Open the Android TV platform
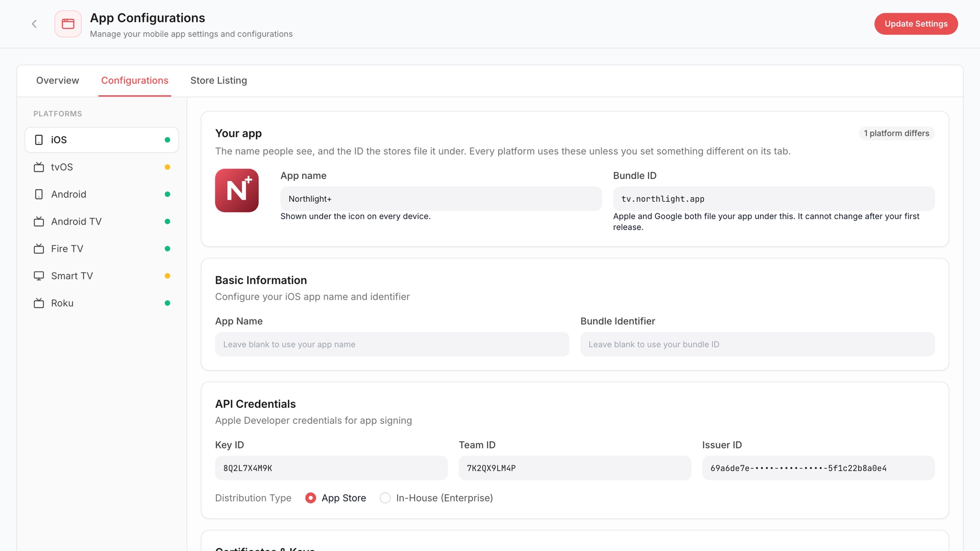 point(102,221)
